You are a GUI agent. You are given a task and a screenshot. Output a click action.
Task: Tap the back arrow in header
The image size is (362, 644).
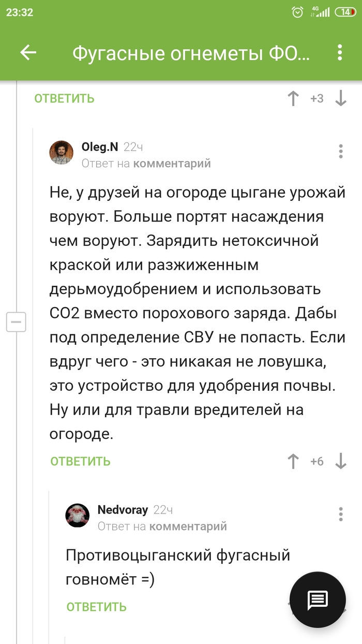tap(28, 53)
